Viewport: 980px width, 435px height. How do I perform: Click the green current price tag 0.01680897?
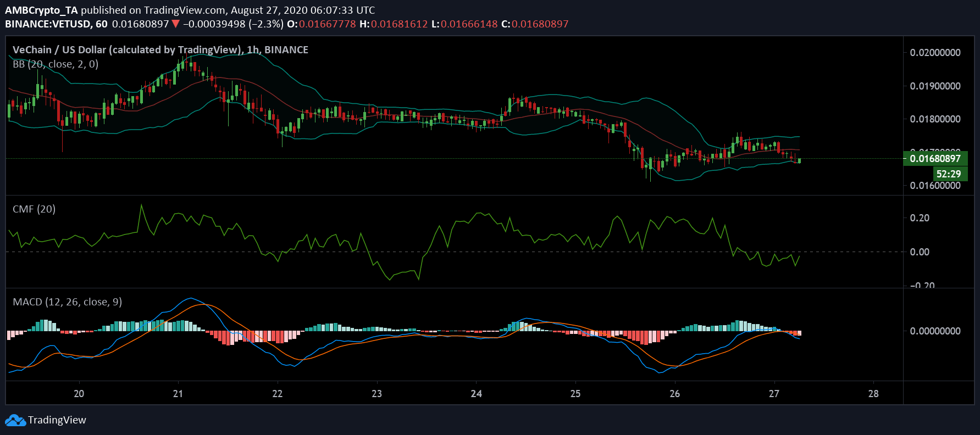pos(935,159)
